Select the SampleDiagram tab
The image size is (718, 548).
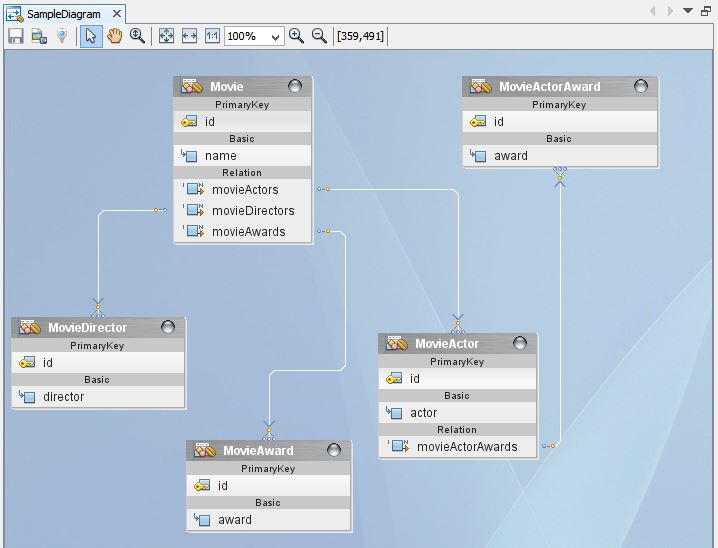pyautogui.click(x=63, y=14)
